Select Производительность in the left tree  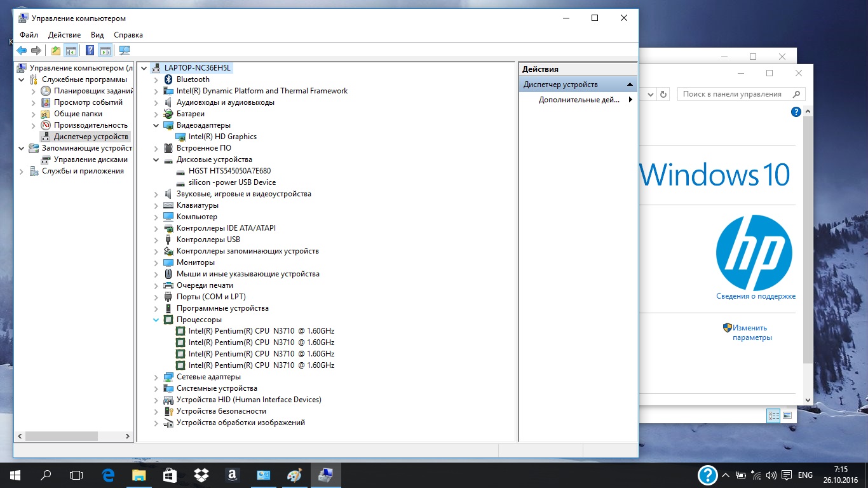tap(91, 125)
